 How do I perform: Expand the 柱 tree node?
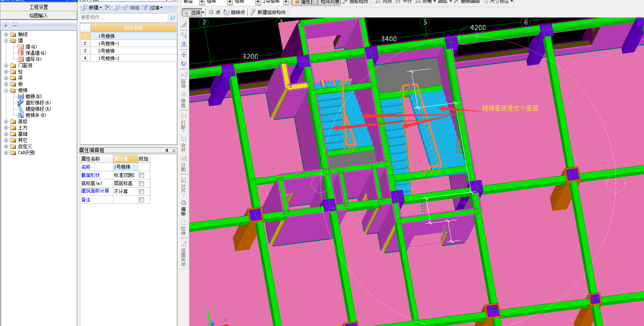coord(6,72)
